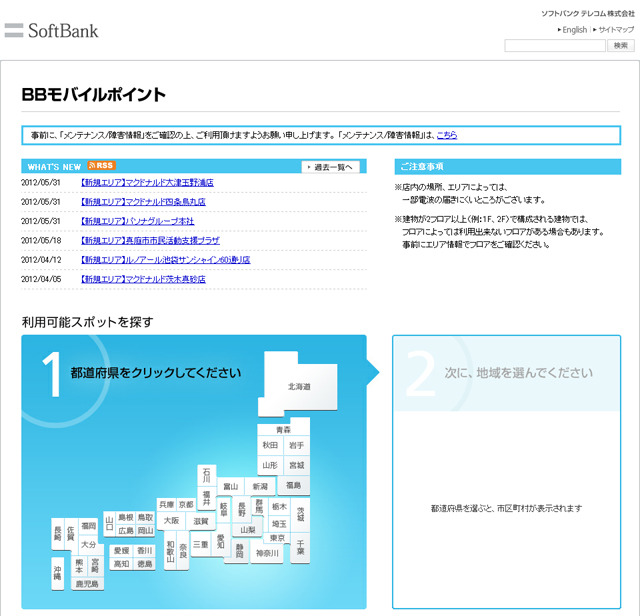Open the RSS feed icon
The width and height of the screenshot is (640, 616).
pos(102,165)
